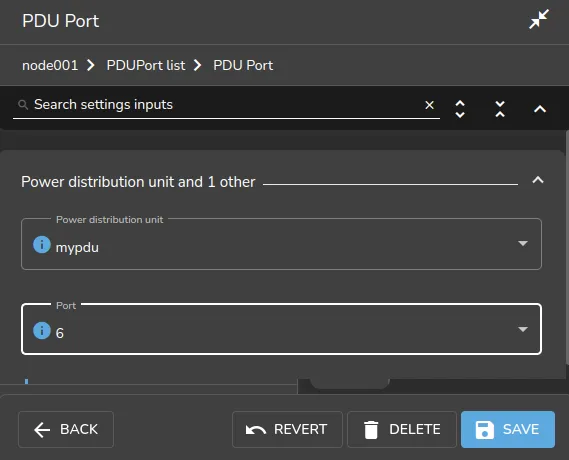Image resolution: width=569 pixels, height=460 pixels.
Task: Show info for Power distribution unit field
Action: click(42, 244)
